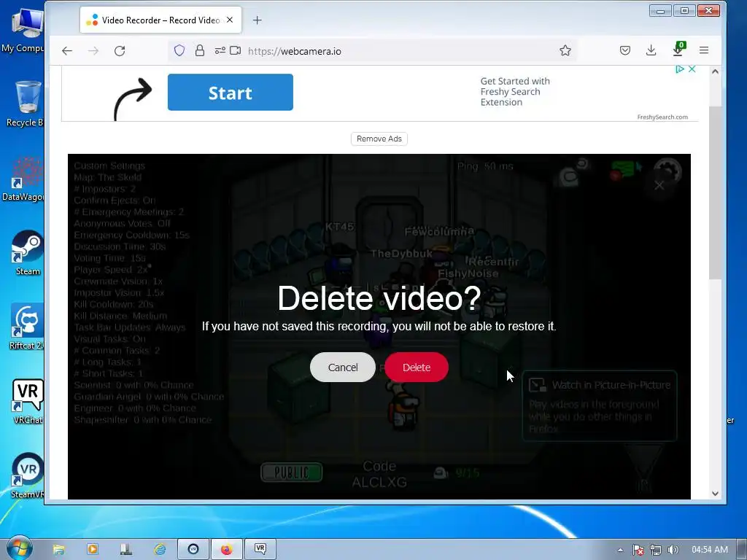Launch VRChat desktop shortcut
The image size is (747, 560).
click(x=27, y=401)
